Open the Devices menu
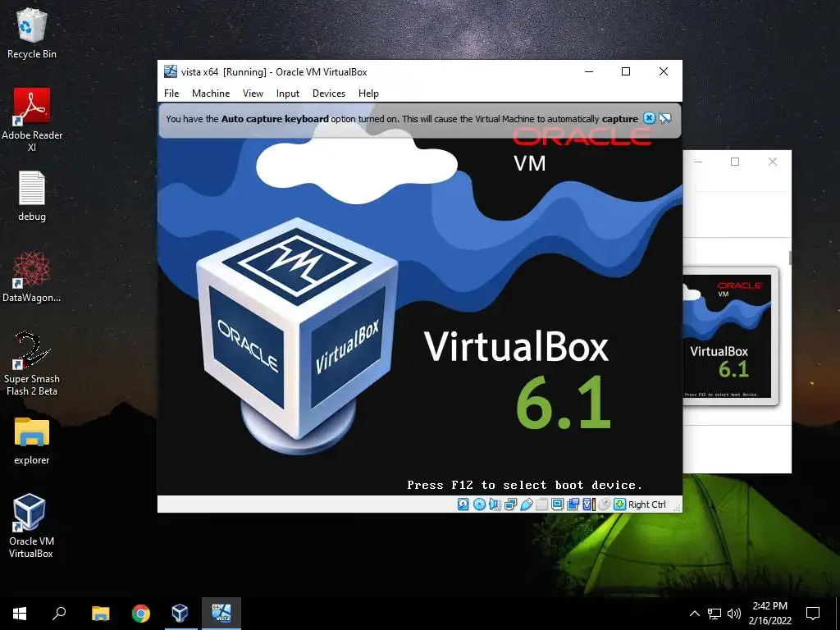The width and height of the screenshot is (840, 630). [x=328, y=94]
